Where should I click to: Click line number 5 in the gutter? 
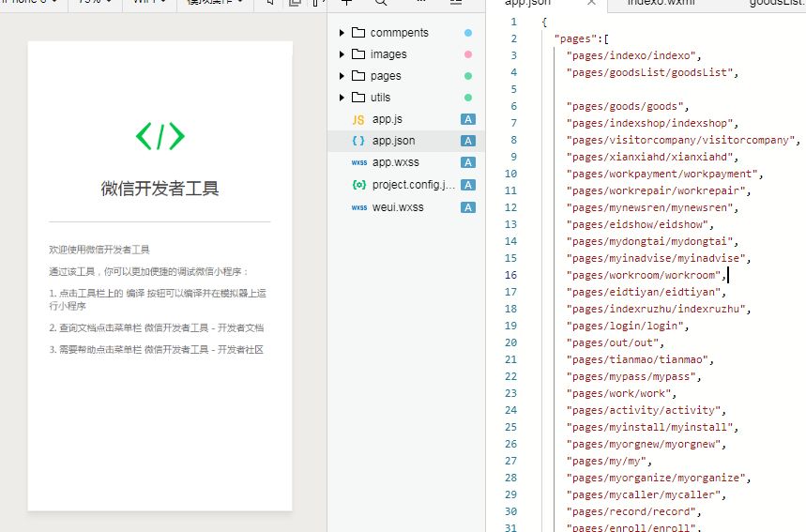pyautogui.click(x=513, y=89)
